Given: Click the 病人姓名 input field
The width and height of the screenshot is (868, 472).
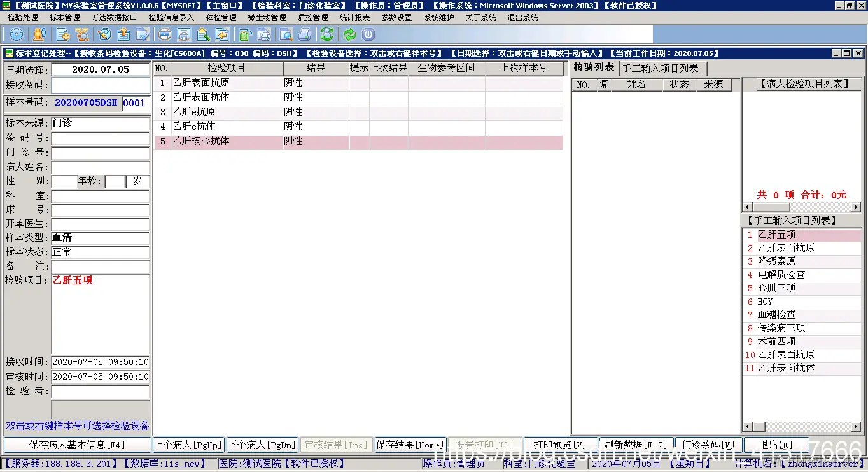Looking at the screenshot, I should click(x=101, y=167).
